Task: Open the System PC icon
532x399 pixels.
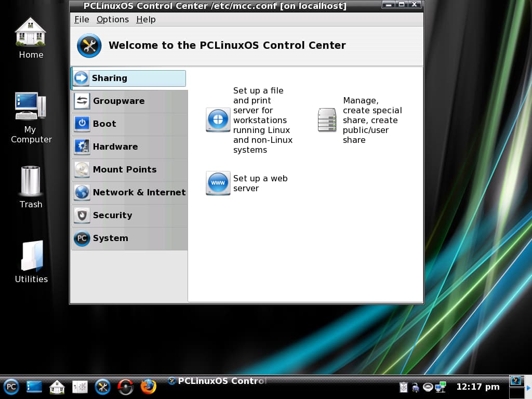Action: point(82,238)
